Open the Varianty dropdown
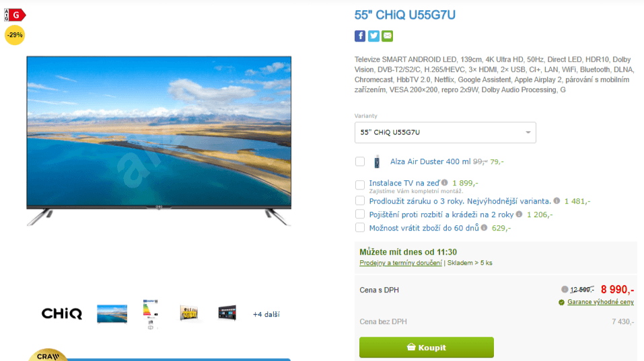This screenshot has width=644, height=361. coord(445,132)
